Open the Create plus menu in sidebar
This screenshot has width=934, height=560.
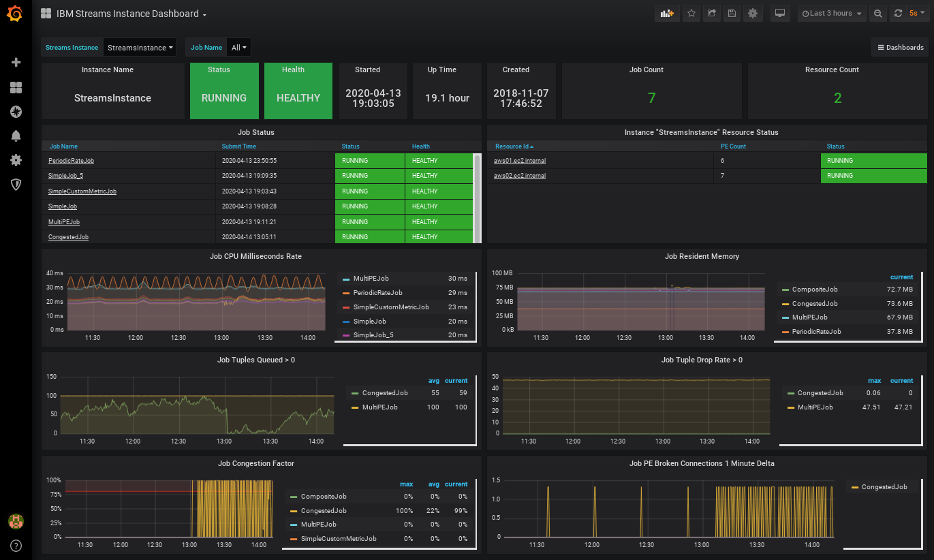16,63
